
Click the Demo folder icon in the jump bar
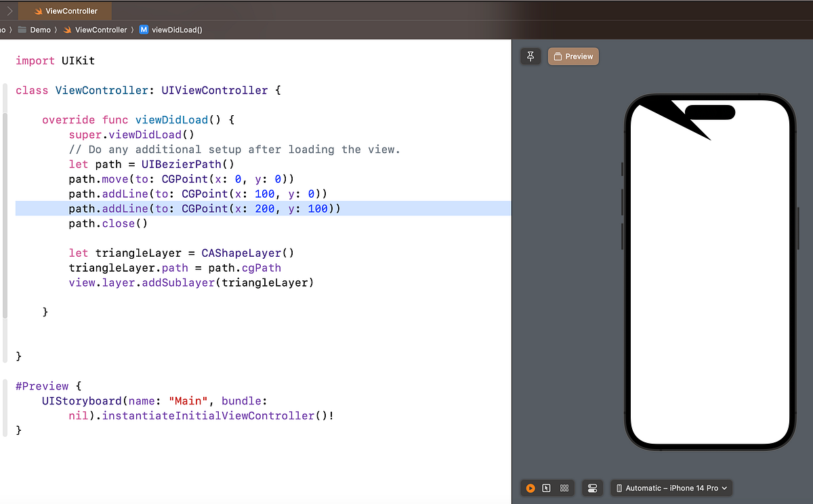tap(22, 29)
